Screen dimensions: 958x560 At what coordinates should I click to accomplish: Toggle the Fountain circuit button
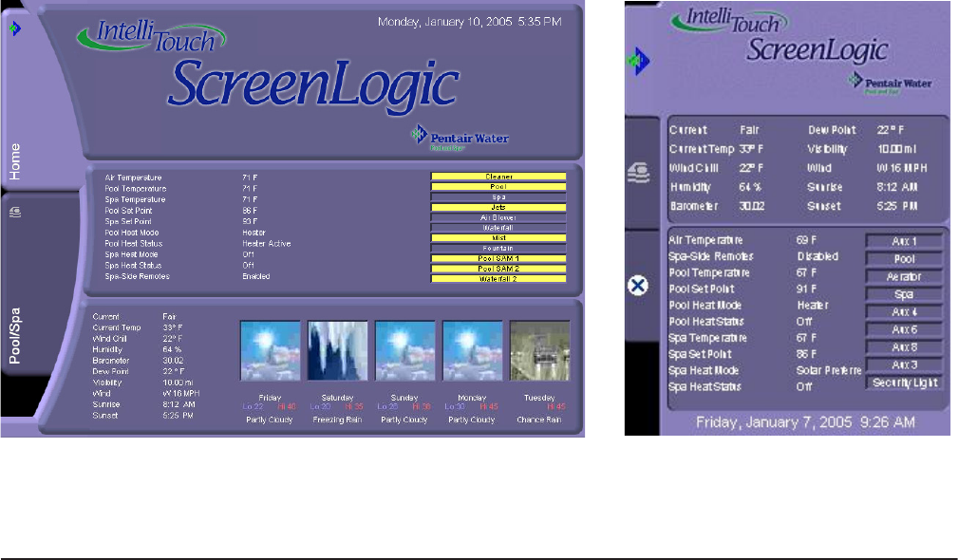click(x=498, y=248)
